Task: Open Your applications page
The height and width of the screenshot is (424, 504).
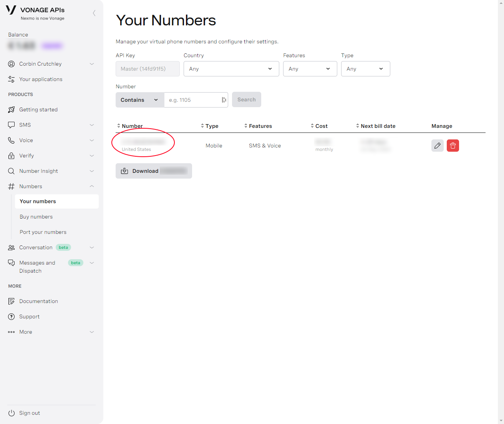Action: click(41, 79)
